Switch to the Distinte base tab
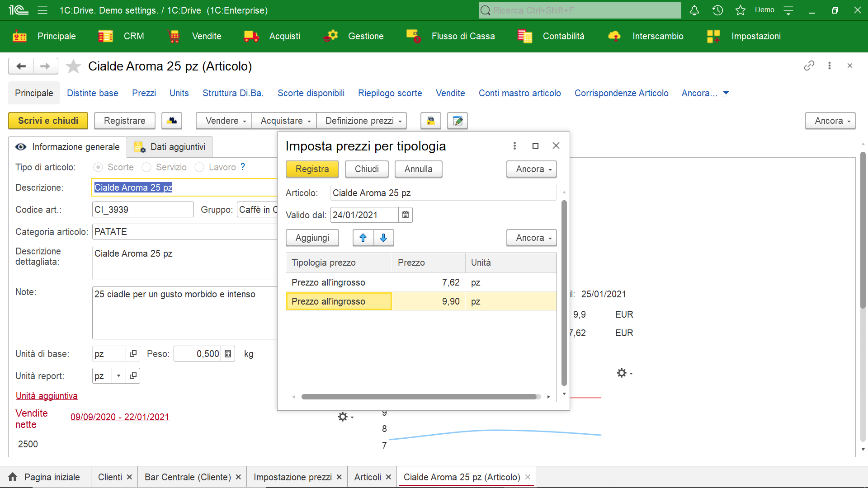 coord(92,93)
